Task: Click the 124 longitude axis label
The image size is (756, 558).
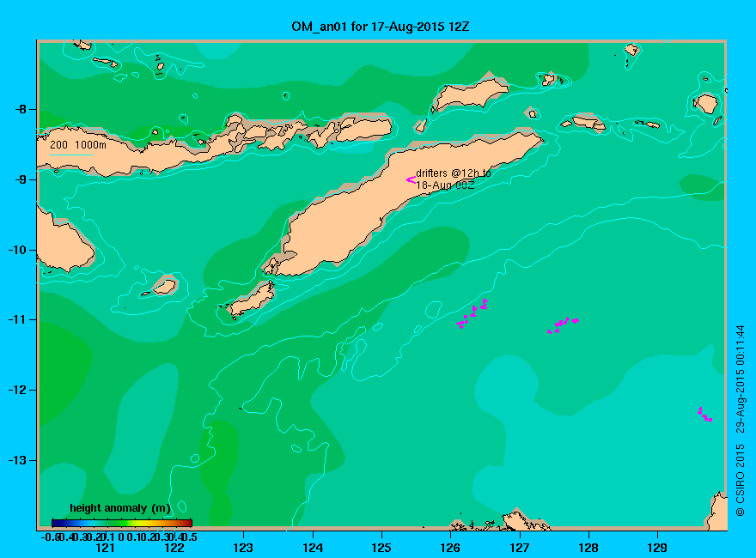Action: (313, 548)
